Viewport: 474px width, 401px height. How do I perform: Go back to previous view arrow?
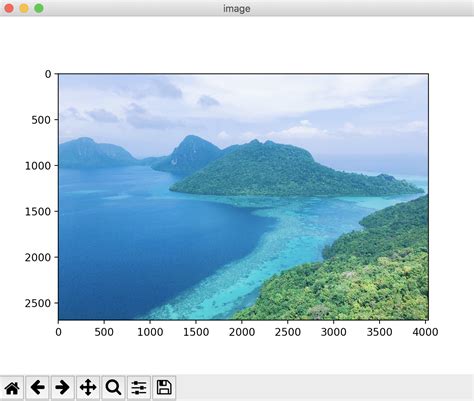[37, 388]
